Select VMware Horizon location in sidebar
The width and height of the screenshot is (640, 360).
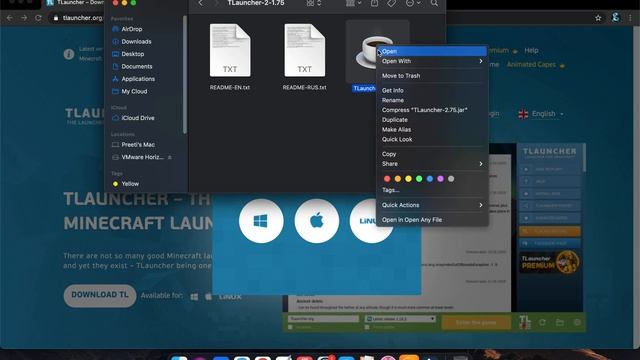pyautogui.click(x=139, y=157)
